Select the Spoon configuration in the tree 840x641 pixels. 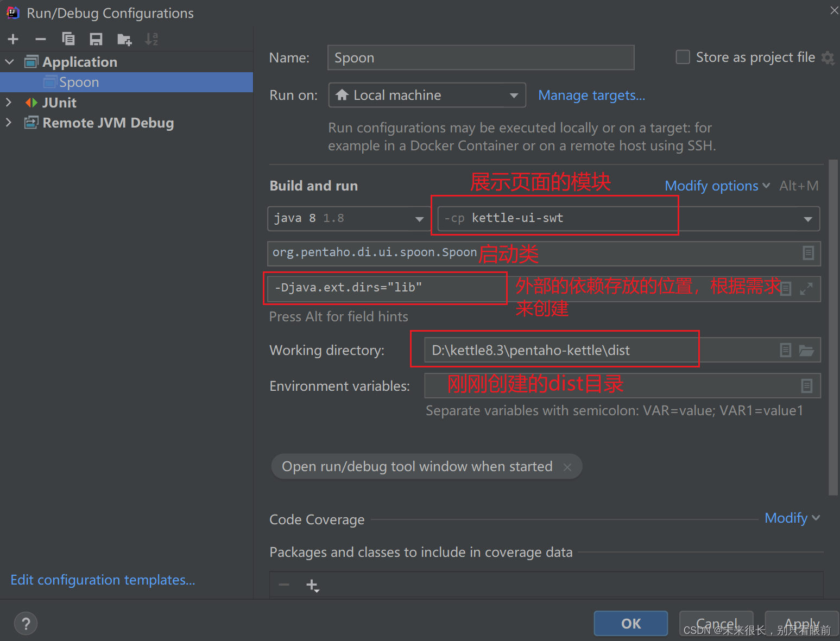79,82
